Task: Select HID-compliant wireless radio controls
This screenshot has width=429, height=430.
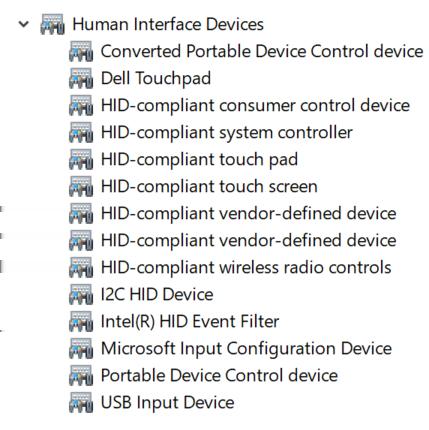Action: tap(246, 267)
